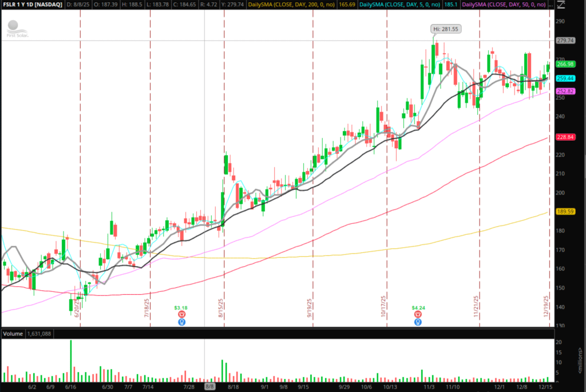Screen dimensions: 586x392
Task: Click the Hi: 281.55 price callout
Action: tap(446, 28)
